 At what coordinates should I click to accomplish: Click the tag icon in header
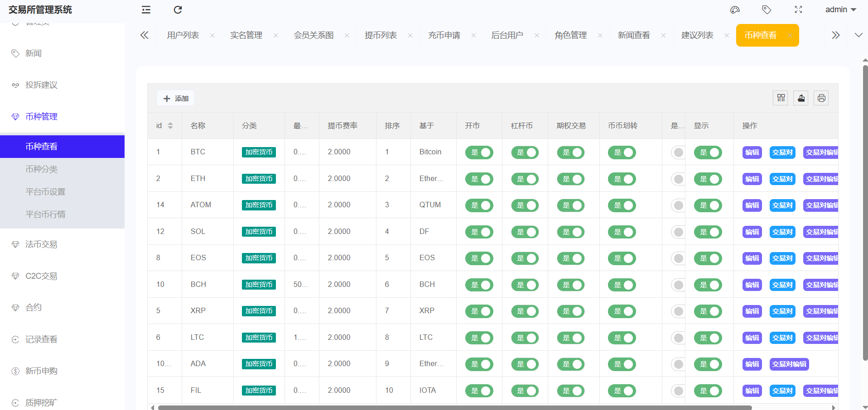click(x=767, y=10)
